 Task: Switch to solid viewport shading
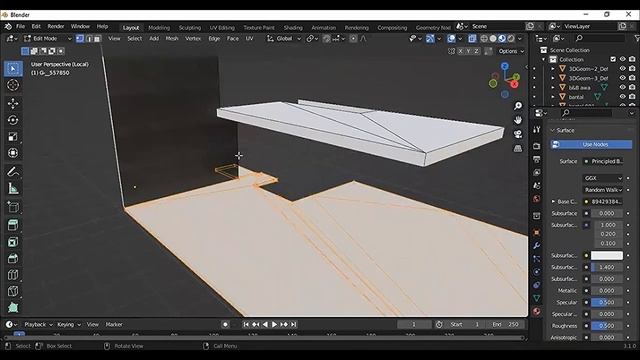pos(493,38)
